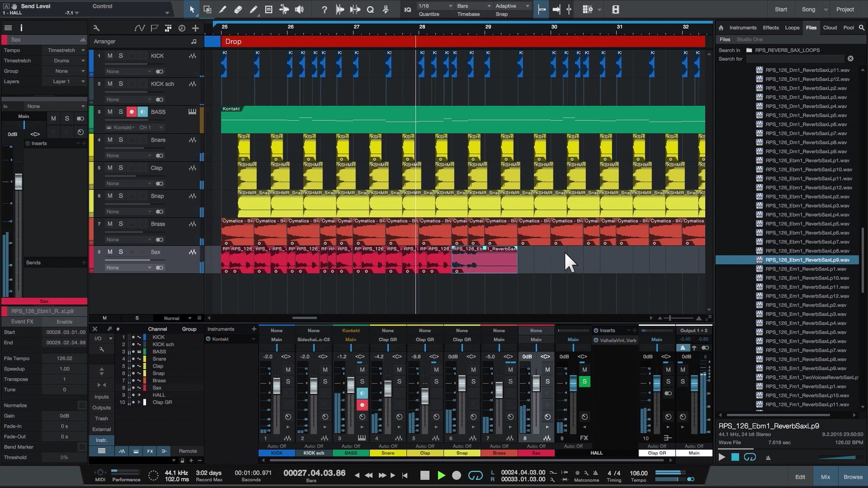This screenshot has width=868, height=488.
Task: Select the Paint pencil tool
Action: coord(253,9)
